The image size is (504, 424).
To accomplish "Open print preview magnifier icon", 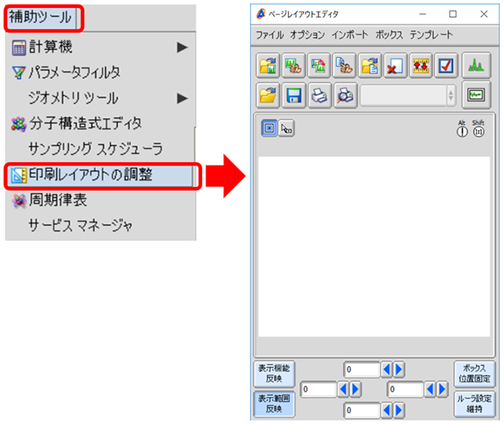I will coord(345,95).
